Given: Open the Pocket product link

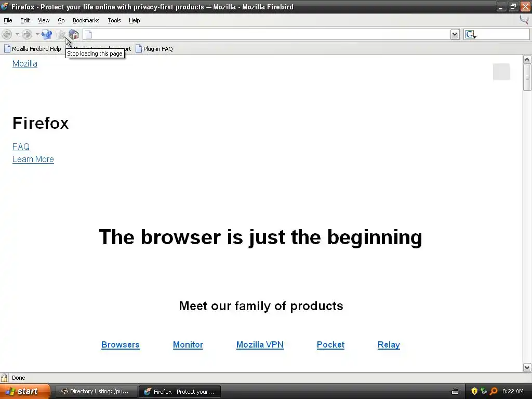Looking at the screenshot, I should point(330,345).
